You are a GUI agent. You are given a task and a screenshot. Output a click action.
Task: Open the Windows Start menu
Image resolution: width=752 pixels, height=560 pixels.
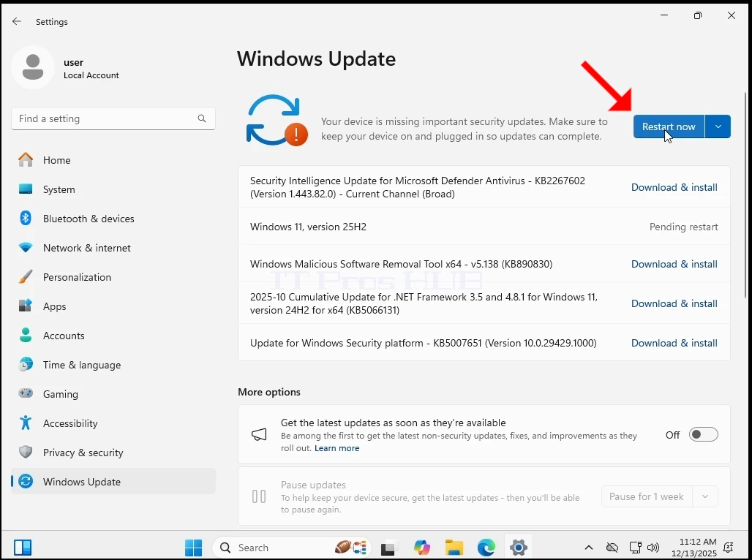point(194,547)
